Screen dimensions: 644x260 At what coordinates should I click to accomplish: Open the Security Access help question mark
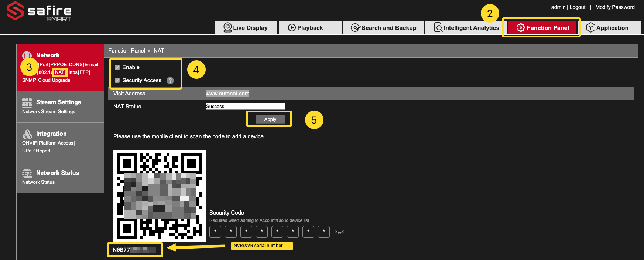[170, 81]
